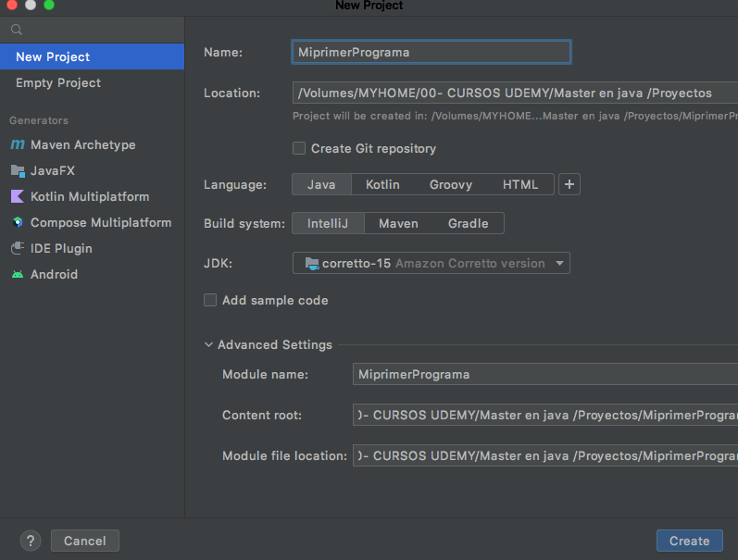Choose the Android generator icon
Image resolution: width=738 pixels, height=560 pixels.
(x=18, y=274)
